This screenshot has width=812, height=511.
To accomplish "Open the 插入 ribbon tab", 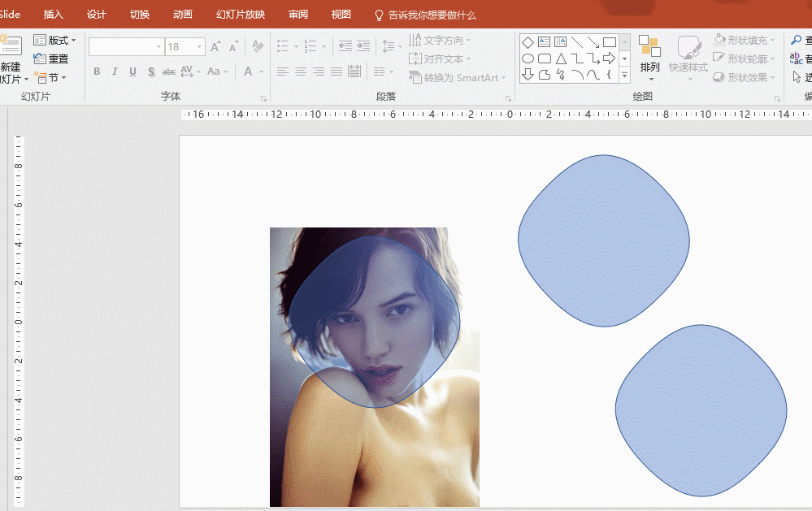I will point(53,15).
